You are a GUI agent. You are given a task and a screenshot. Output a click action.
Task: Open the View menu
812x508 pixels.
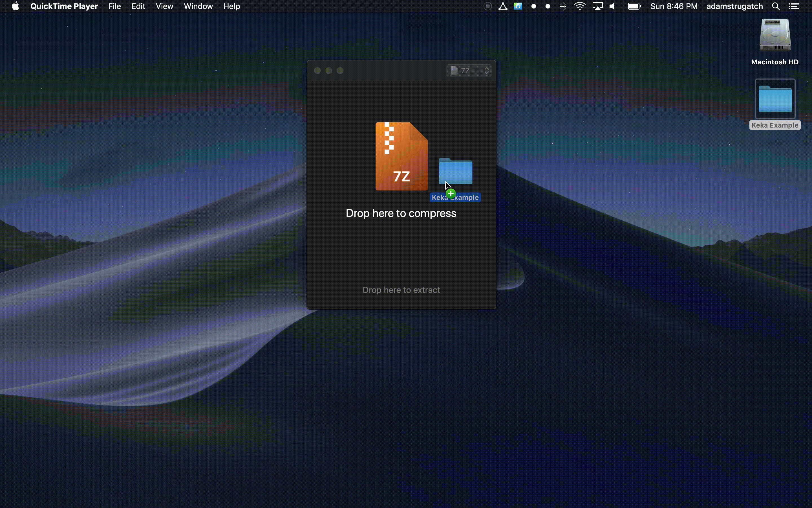[164, 6]
